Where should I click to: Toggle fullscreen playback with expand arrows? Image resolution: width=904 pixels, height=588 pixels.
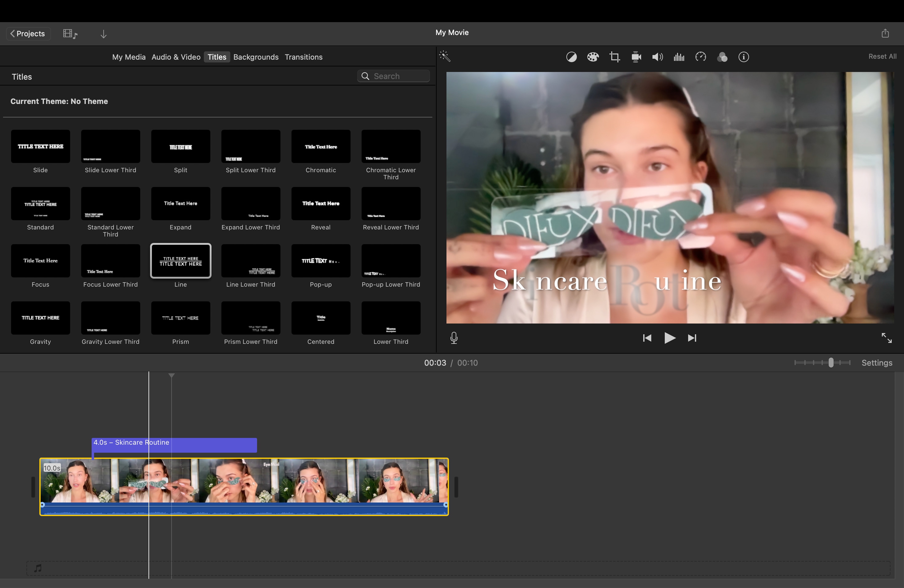coord(886,338)
